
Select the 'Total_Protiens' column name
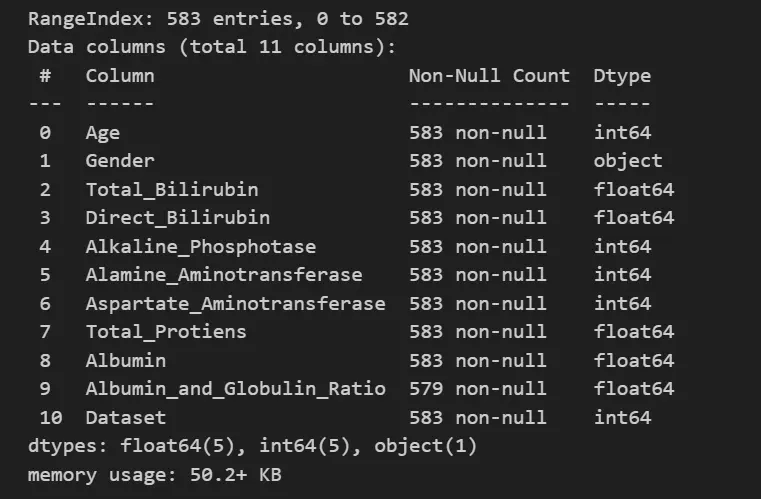[x=166, y=331]
